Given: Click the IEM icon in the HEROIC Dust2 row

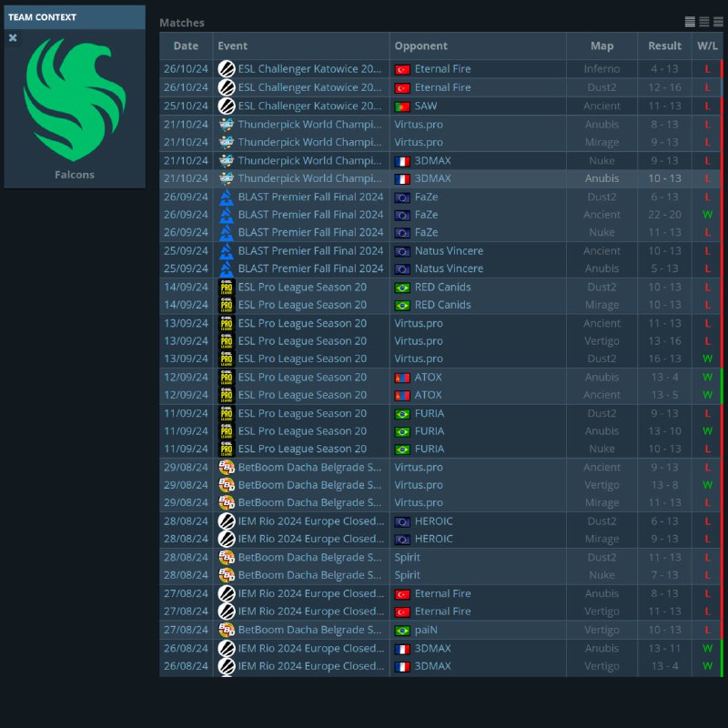Looking at the screenshot, I should [227, 521].
